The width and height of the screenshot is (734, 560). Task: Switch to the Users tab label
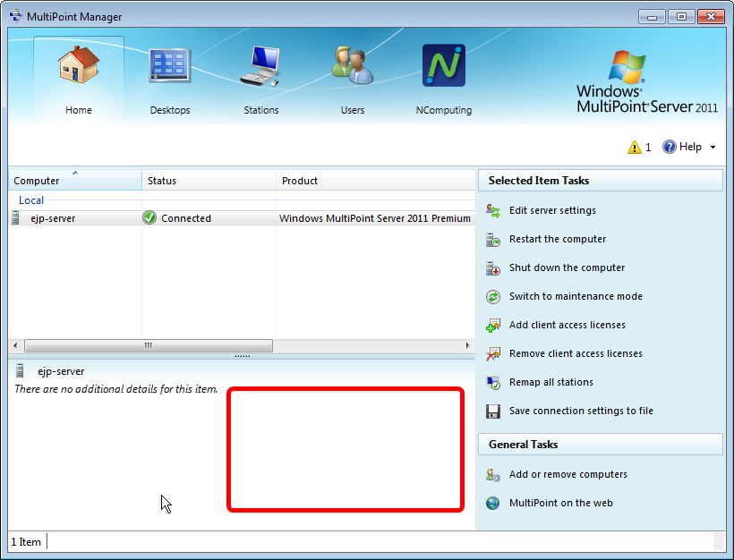pyautogui.click(x=353, y=110)
